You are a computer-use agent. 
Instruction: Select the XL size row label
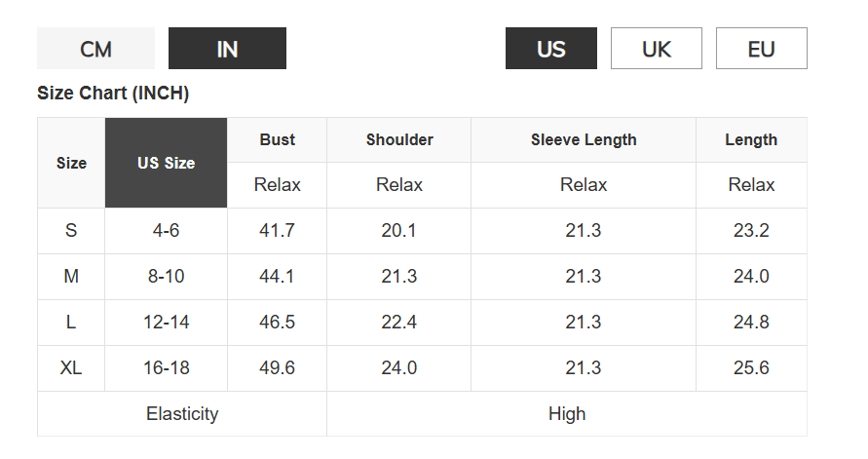pyautogui.click(x=71, y=368)
